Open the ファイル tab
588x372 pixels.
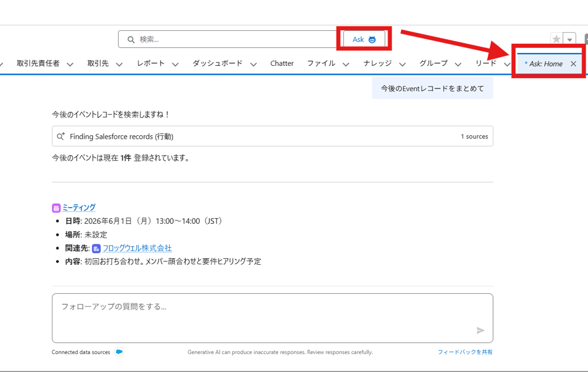click(x=321, y=64)
